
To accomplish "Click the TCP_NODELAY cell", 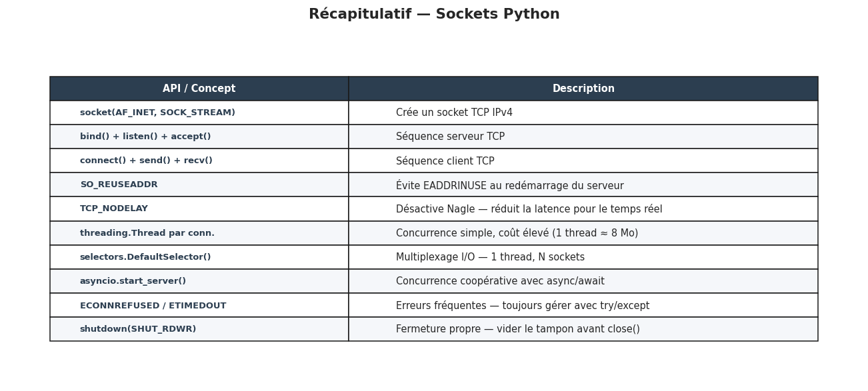I will (x=114, y=208).
